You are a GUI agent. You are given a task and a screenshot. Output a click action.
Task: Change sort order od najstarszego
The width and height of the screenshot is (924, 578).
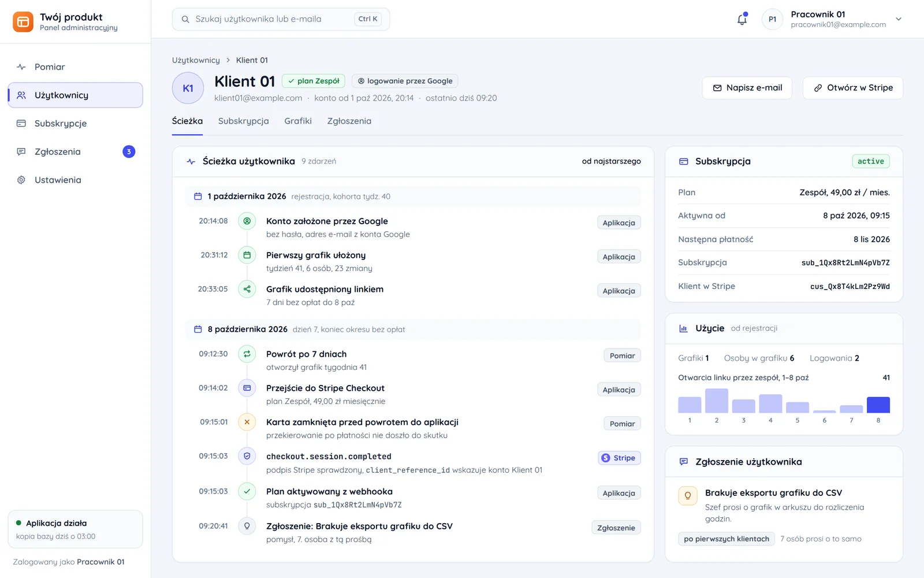(x=611, y=161)
